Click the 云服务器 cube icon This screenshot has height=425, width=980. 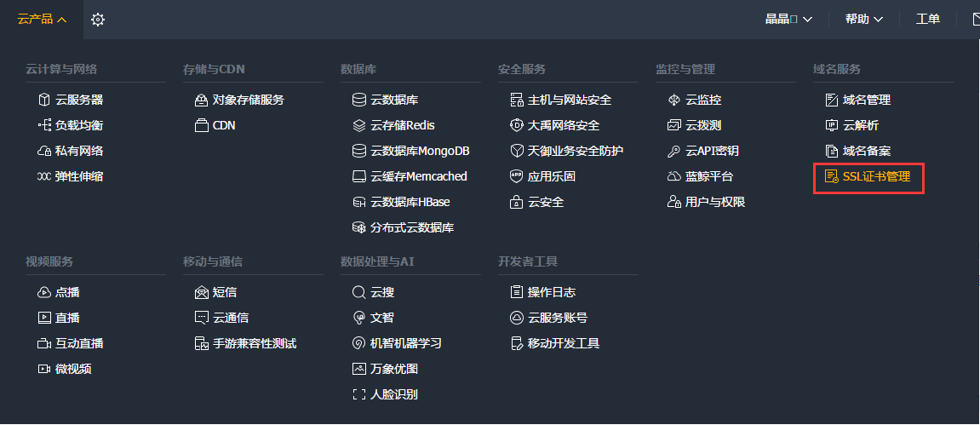pos(44,100)
